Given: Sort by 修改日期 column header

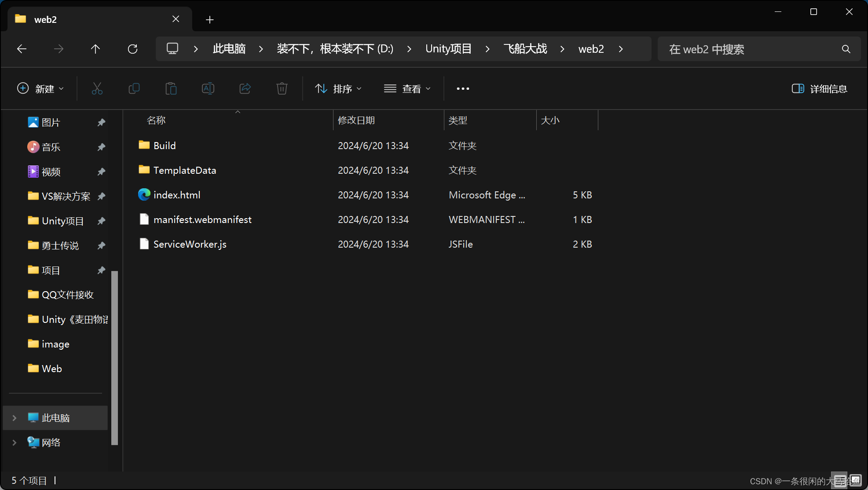Looking at the screenshot, I should pos(356,121).
